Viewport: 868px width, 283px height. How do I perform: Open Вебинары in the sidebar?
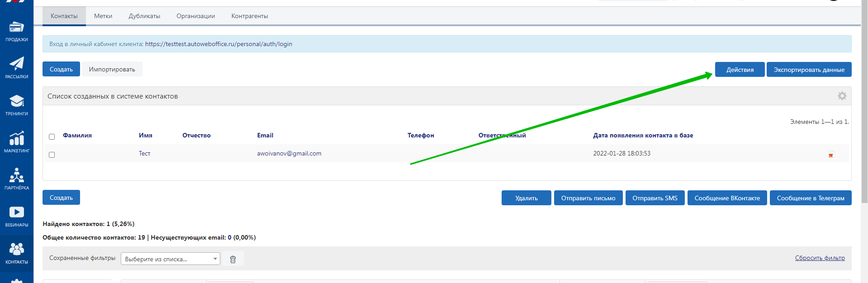tap(17, 216)
